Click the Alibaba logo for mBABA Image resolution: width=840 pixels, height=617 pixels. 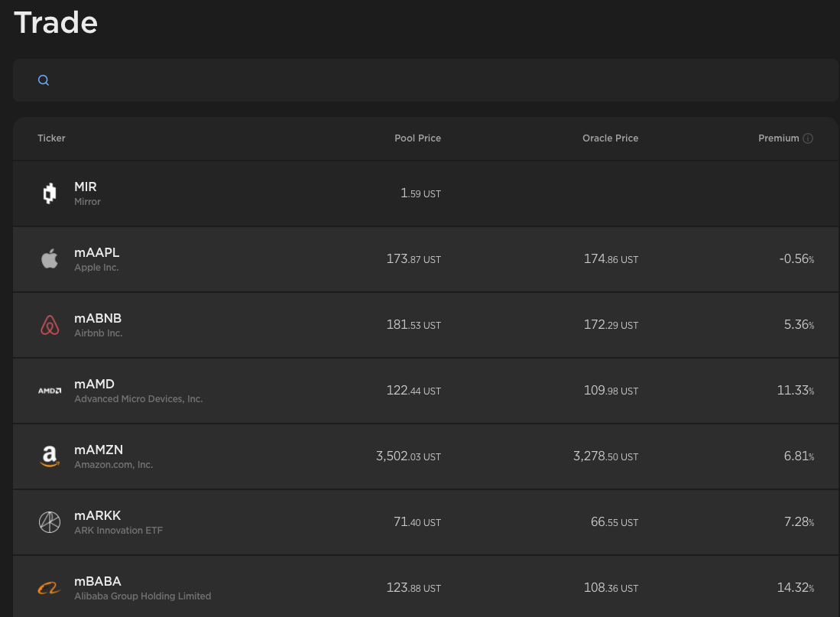click(50, 588)
